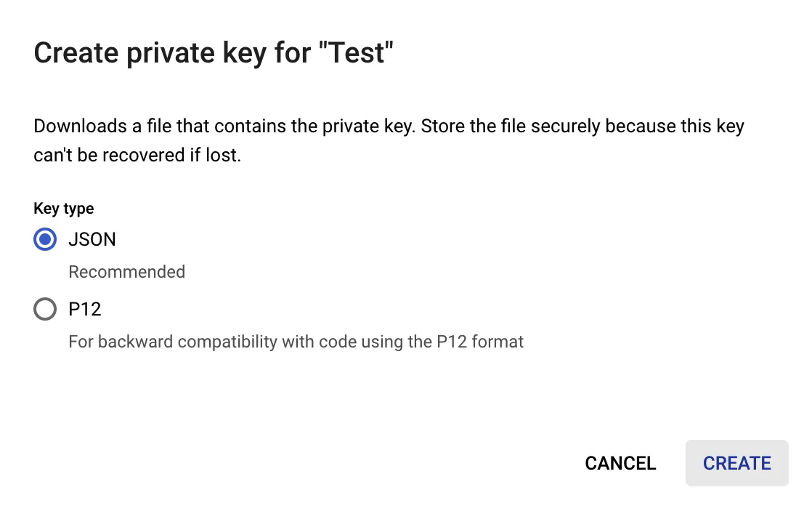
Task: Click CANCEL to dismiss the dialog
Action: point(620,463)
